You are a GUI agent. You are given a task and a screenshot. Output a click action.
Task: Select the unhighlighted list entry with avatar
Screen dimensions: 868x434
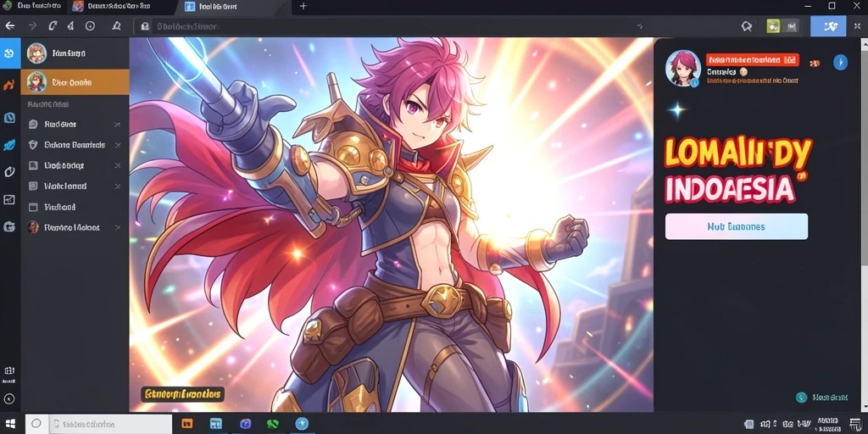pyautogui.click(x=75, y=53)
